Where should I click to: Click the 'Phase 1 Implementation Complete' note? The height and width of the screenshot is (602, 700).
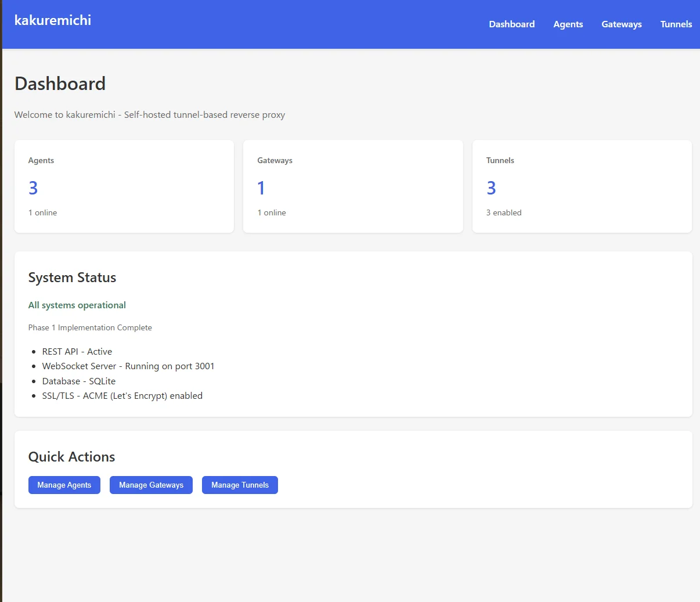90,328
